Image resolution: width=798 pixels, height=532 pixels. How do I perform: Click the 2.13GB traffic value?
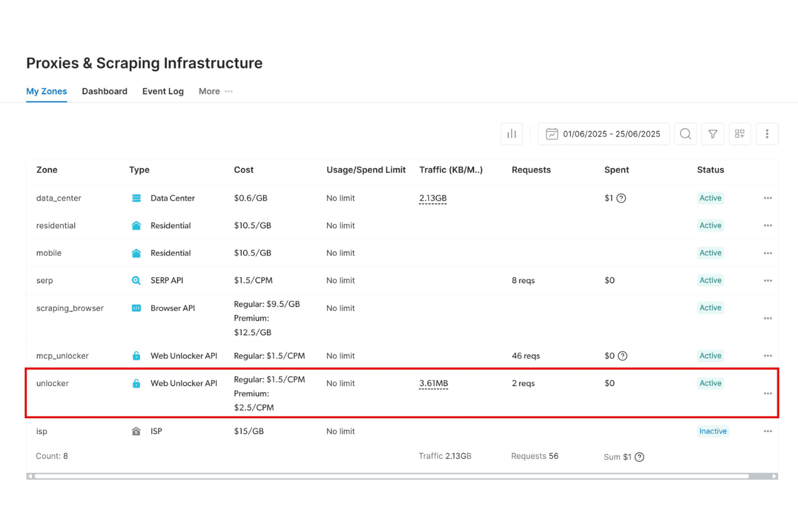433,198
